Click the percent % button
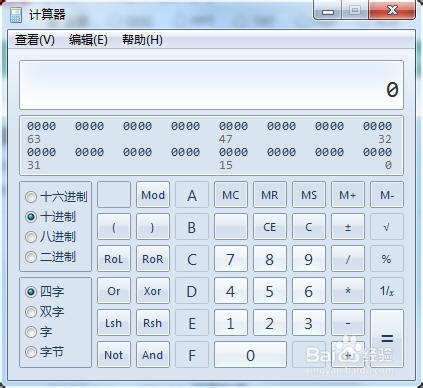423x388 pixels. click(387, 259)
